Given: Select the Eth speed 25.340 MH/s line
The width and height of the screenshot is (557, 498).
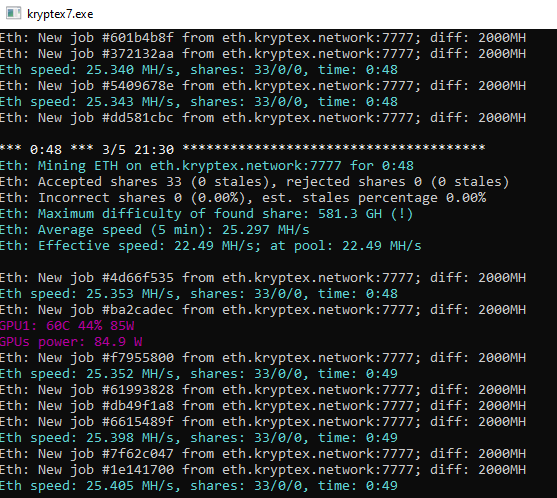Looking at the screenshot, I should click(x=199, y=70).
